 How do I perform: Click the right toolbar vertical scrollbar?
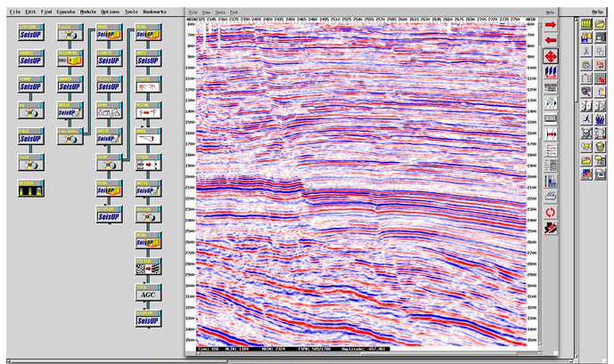577,188
